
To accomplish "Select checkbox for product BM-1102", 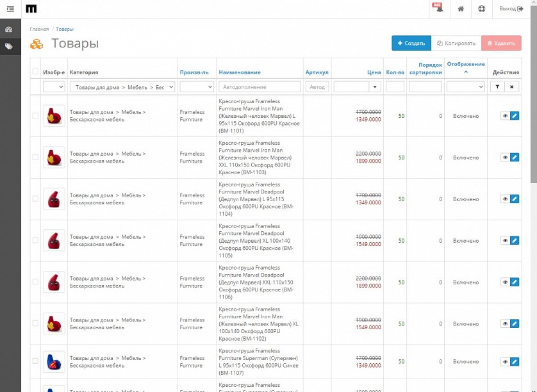I will 35,323.
